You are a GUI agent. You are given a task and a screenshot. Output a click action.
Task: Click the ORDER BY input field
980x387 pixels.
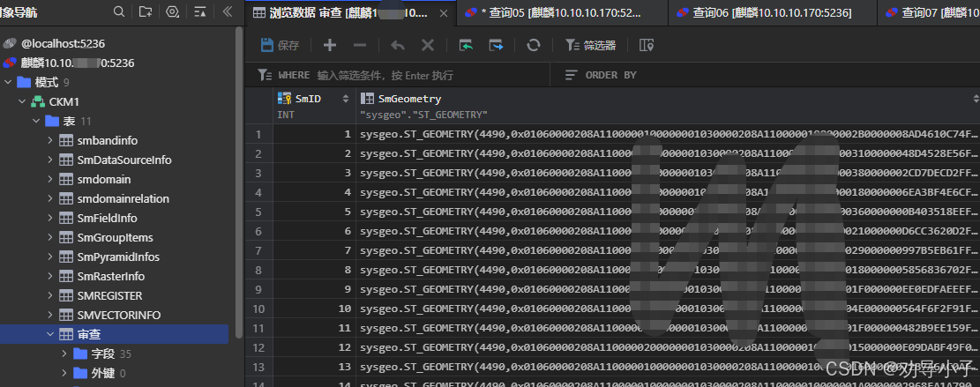tap(766, 75)
